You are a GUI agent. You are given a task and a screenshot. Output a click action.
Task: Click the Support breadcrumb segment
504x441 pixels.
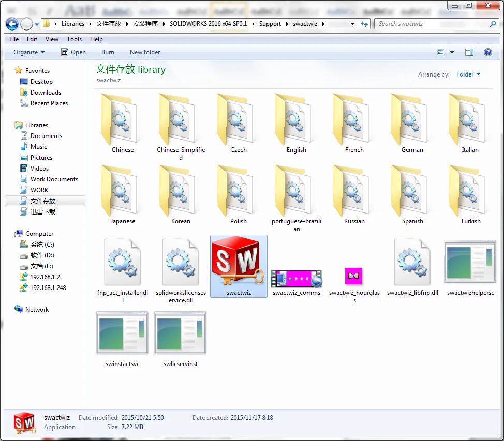click(270, 24)
